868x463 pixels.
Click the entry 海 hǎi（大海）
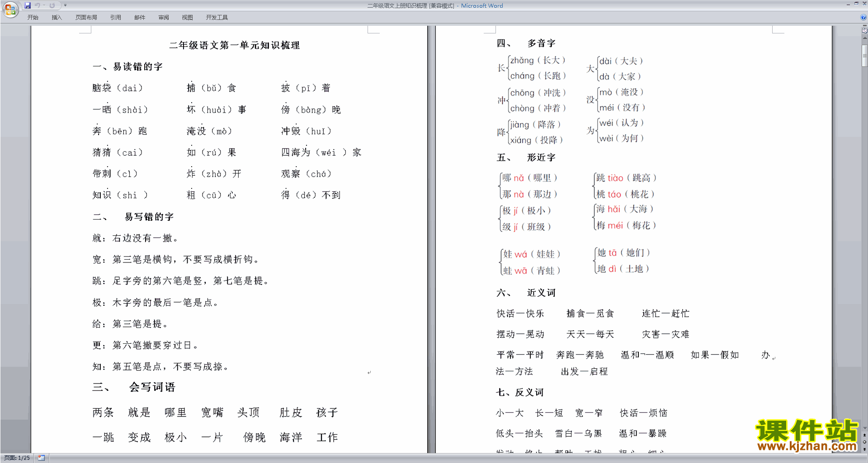click(625, 209)
